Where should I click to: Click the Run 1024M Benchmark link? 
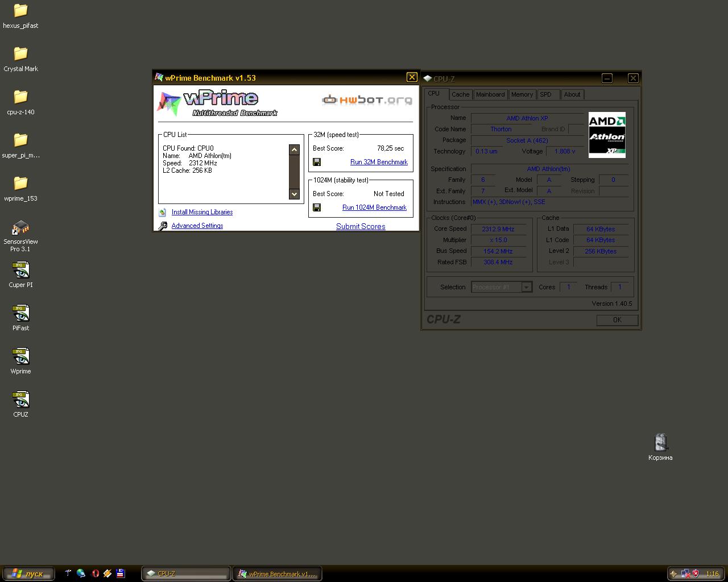pyautogui.click(x=374, y=207)
